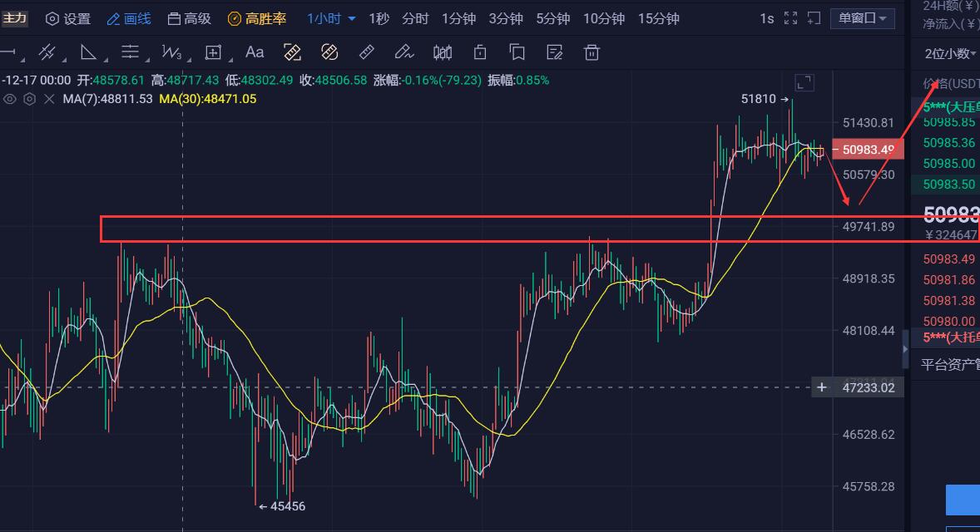
Task: Switch to the 15分钟 timeframe
Action: (658, 18)
